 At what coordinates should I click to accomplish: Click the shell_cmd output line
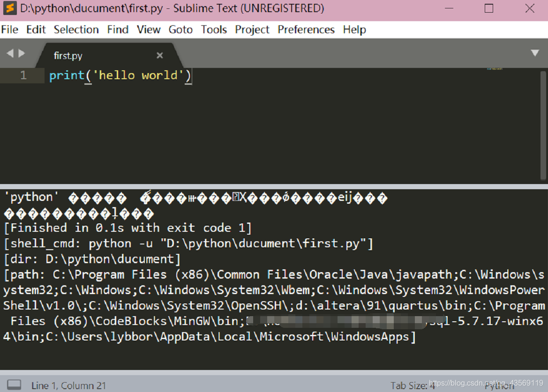[x=188, y=243]
